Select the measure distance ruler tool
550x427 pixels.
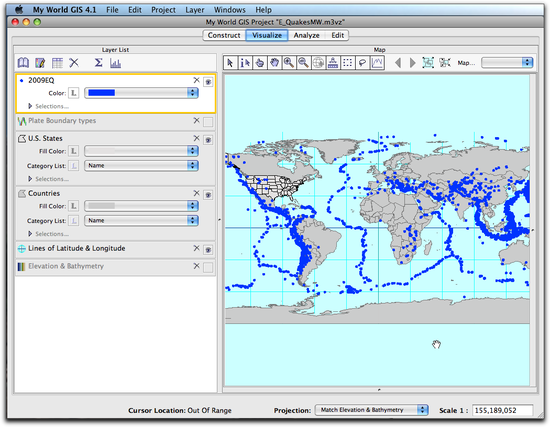point(333,63)
